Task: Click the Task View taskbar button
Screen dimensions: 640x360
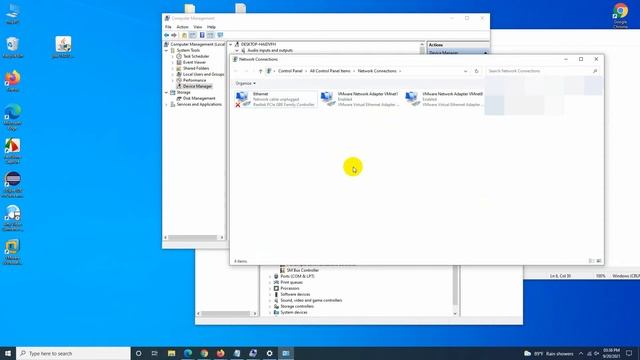Action: pos(155,353)
